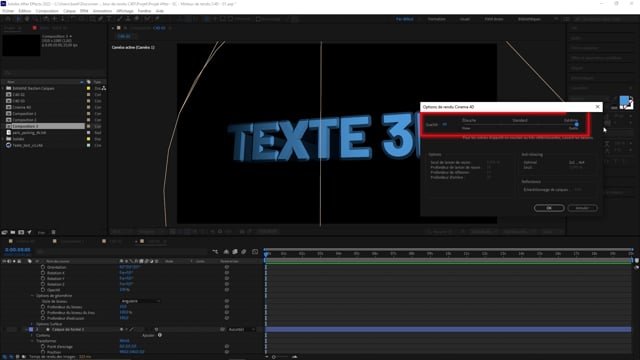Image resolution: width=640 pixels, height=360 pixels.
Task: Open the Edition menu
Action: coord(25,11)
